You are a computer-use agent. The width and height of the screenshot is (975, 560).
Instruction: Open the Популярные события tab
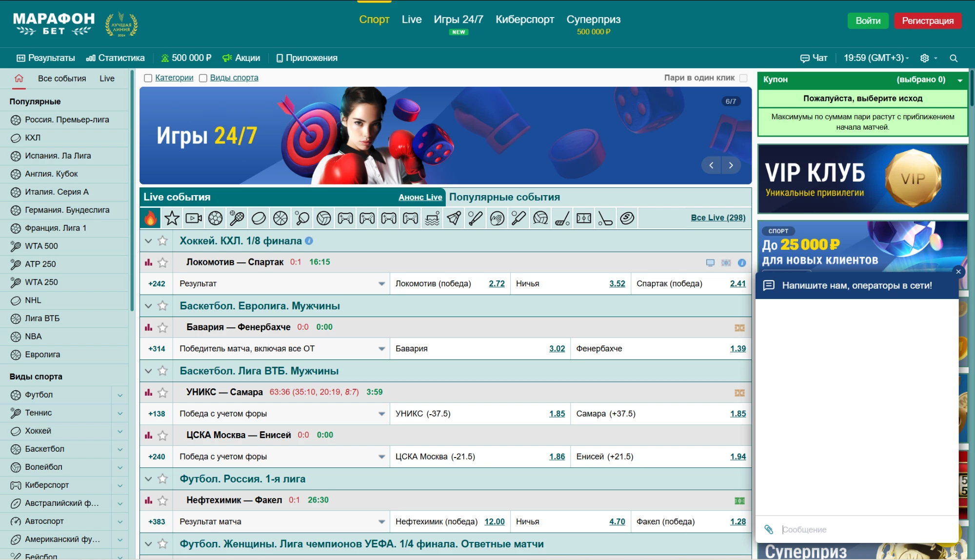(x=504, y=197)
